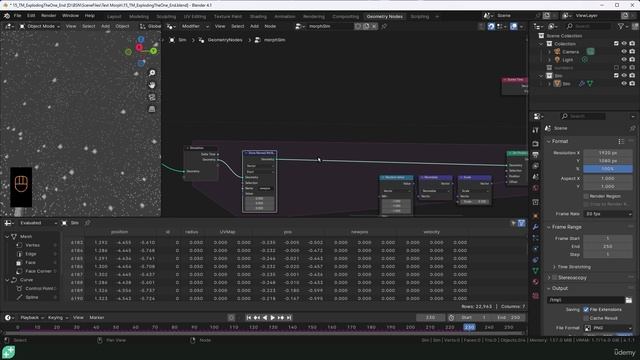
Task: Switch to the Shading workspace tab
Action: pyautogui.click(x=258, y=16)
